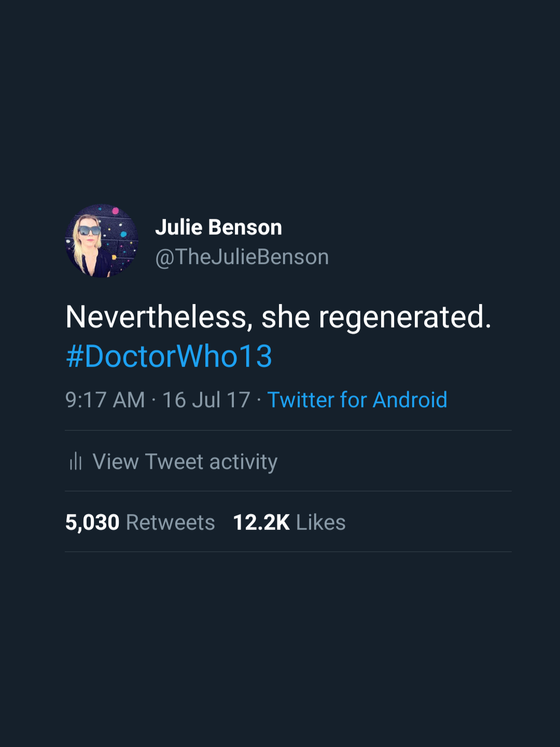560x747 pixels.
Task: Click the tweet activity bar chart icon
Action: [76, 461]
